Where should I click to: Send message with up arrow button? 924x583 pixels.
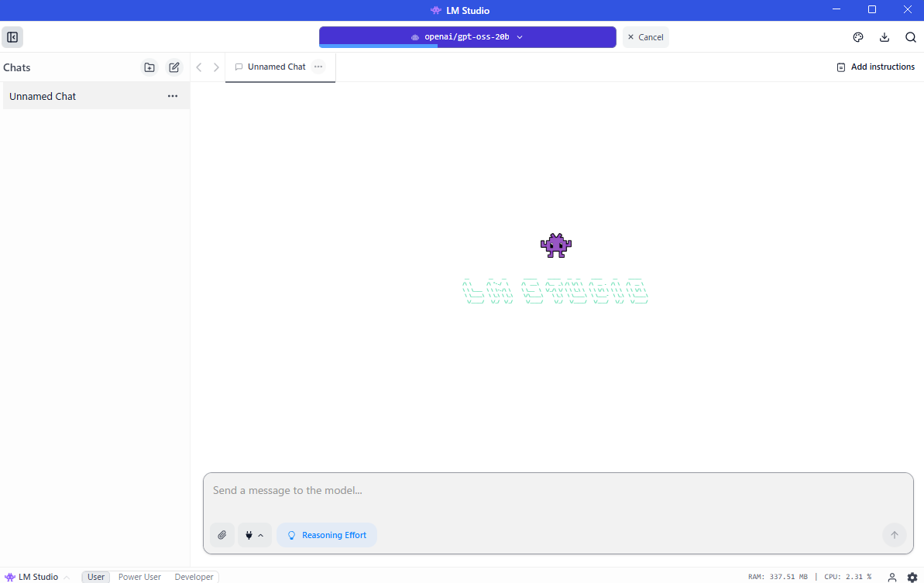pos(894,535)
